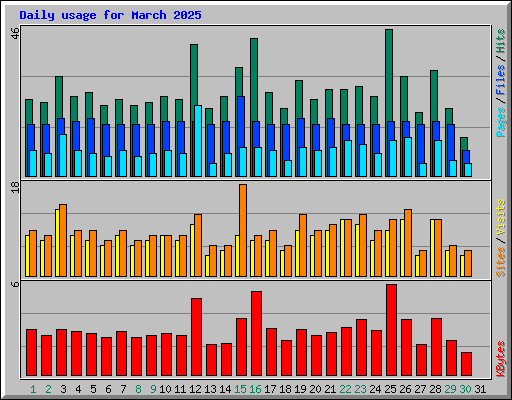Viewport: 512px width, 400px height.
Task: Click the orange Visits bar for day 3
Action: coord(63,240)
